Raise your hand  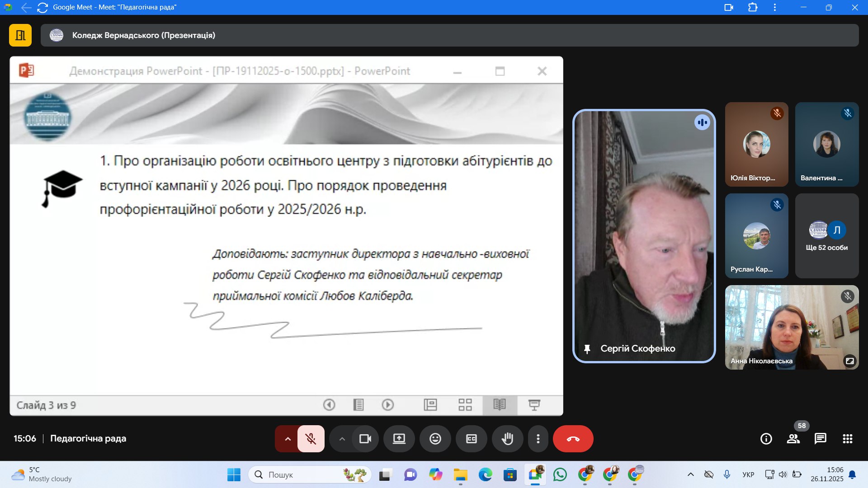[x=507, y=439]
